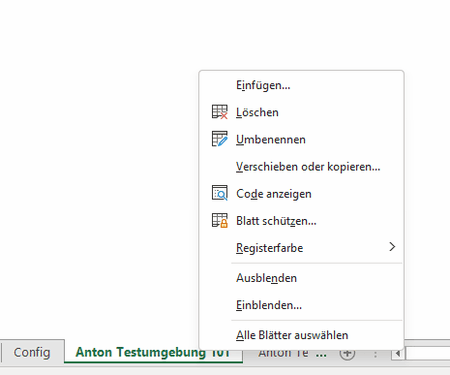Expand the Registerfarbe submenu arrow
The image size is (450, 375).
[392, 247]
